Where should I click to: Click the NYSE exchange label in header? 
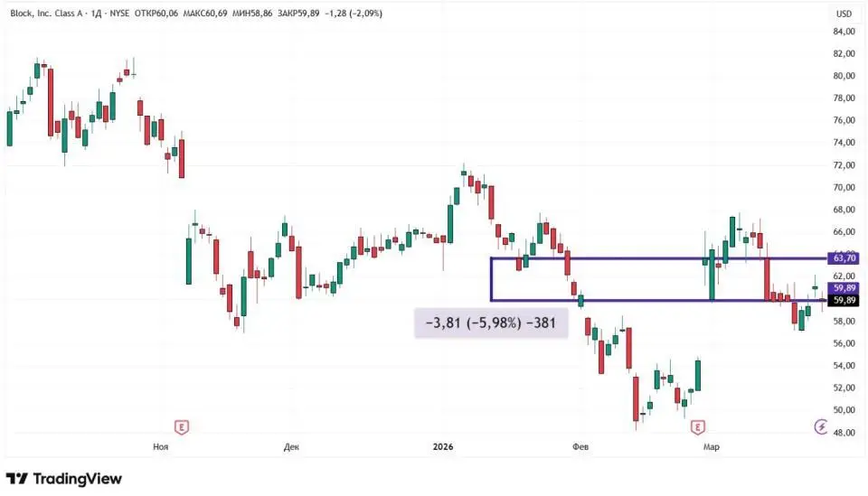point(142,14)
